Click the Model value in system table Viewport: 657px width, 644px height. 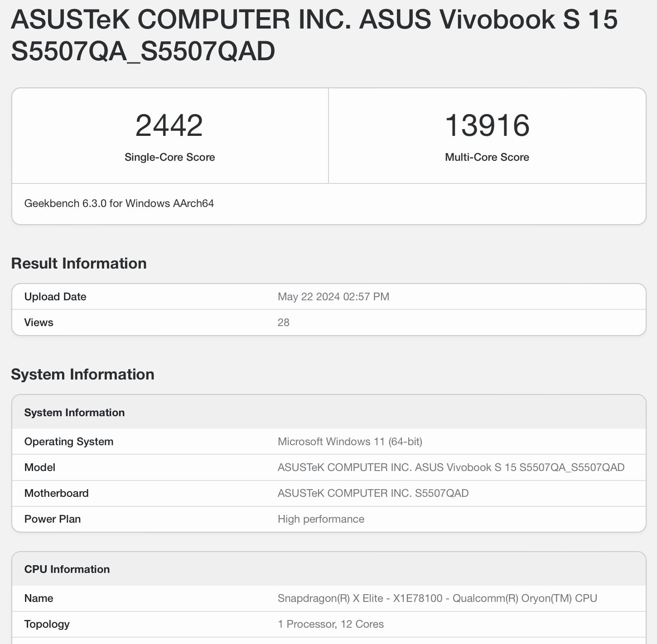(x=451, y=467)
